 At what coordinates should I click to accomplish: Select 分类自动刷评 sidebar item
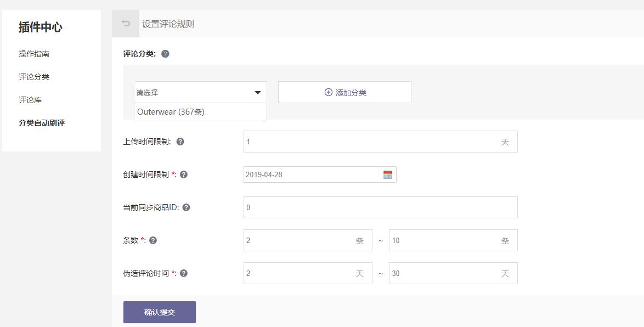[42, 123]
